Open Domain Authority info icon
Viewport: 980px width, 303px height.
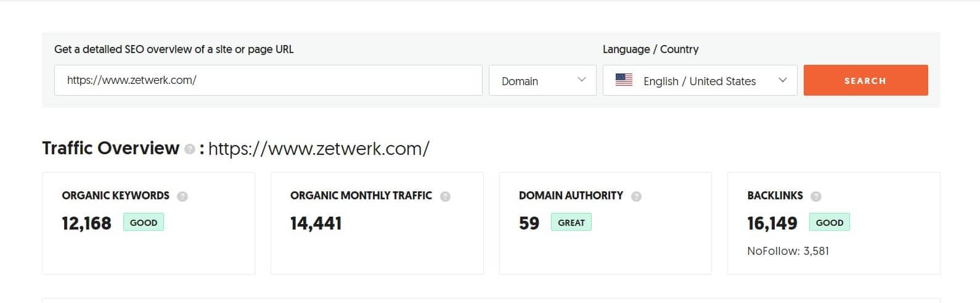(636, 196)
